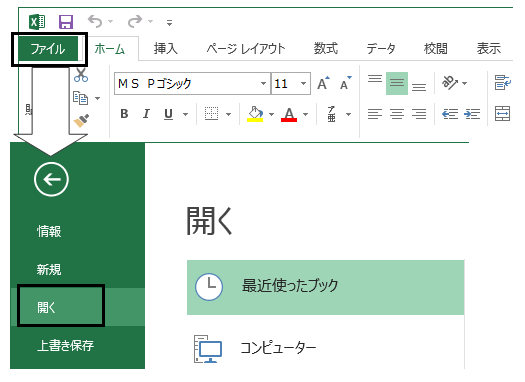This screenshot has width=525, height=382.
Task: Select the Format Painter brush icon
Action: coord(81,121)
